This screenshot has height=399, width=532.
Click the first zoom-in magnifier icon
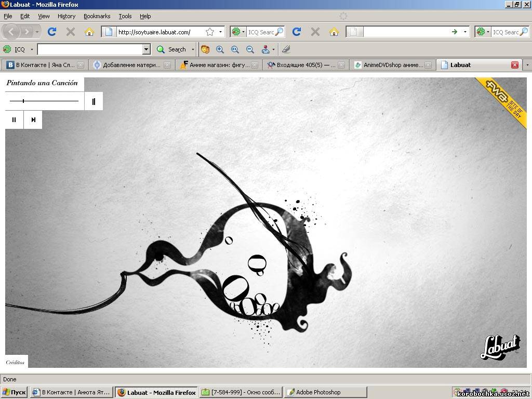220,49
